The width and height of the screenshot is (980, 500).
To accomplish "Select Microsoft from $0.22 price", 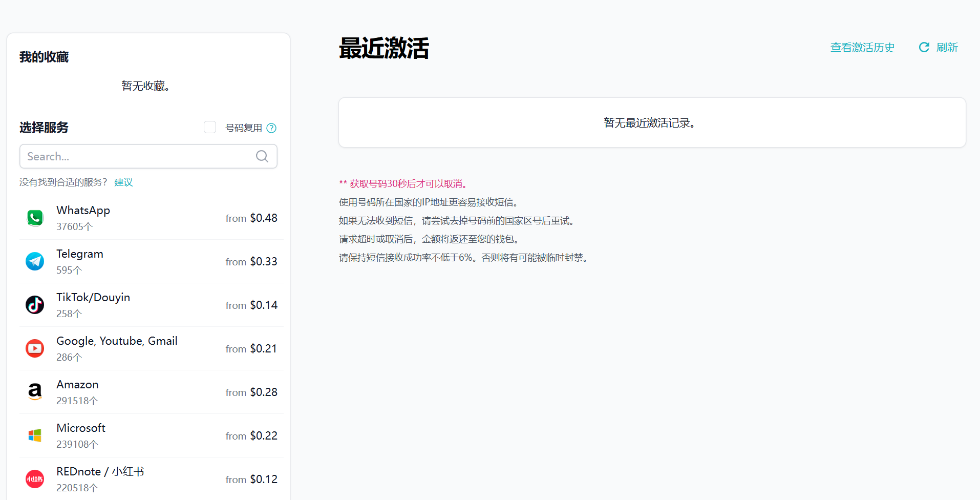I will tap(251, 435).
